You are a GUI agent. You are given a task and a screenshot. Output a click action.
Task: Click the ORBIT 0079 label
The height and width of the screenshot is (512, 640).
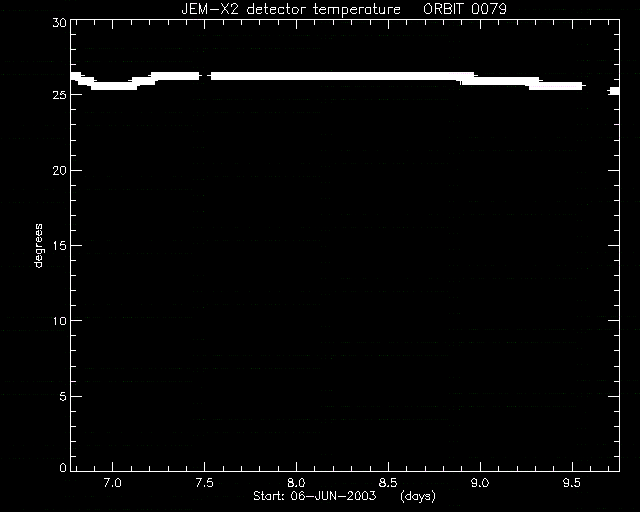pos(465,9)
